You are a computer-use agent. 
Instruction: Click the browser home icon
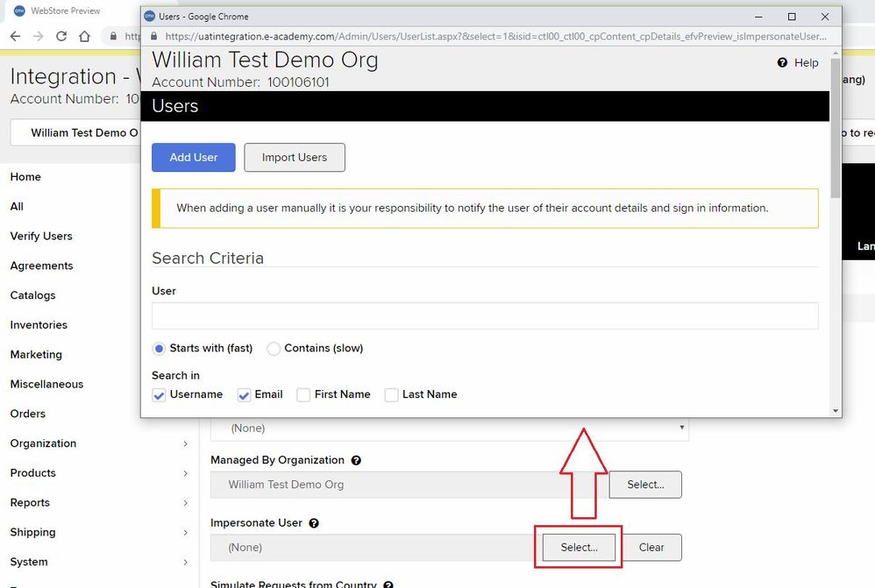tap(84, 36)
